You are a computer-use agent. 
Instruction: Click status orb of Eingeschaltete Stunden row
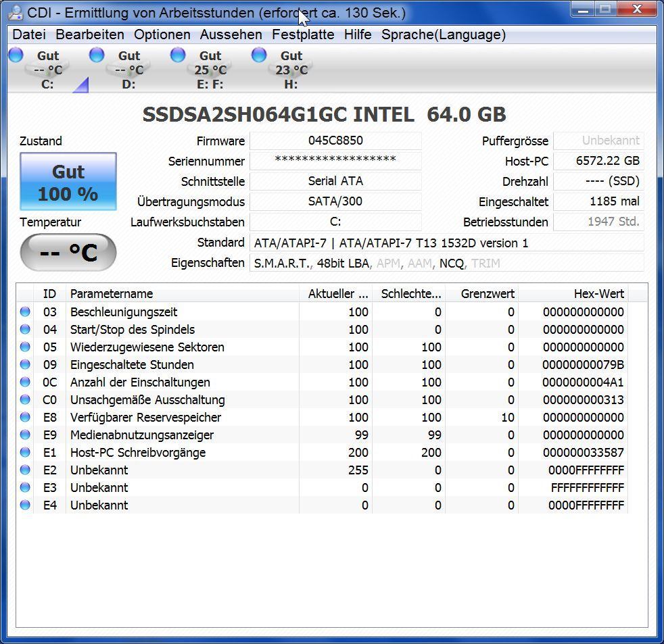[x=25, y=364]
